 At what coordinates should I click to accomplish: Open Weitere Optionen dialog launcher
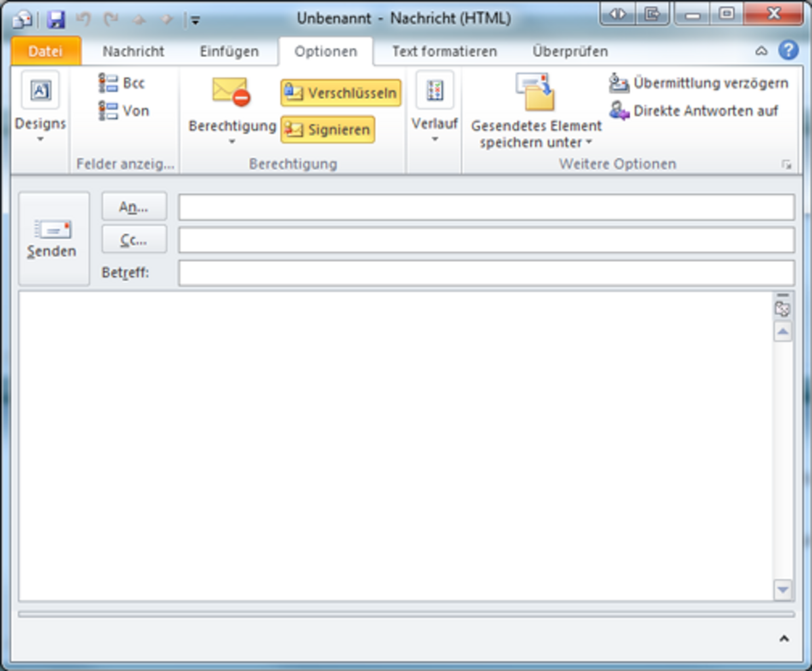tap(786, 165)
